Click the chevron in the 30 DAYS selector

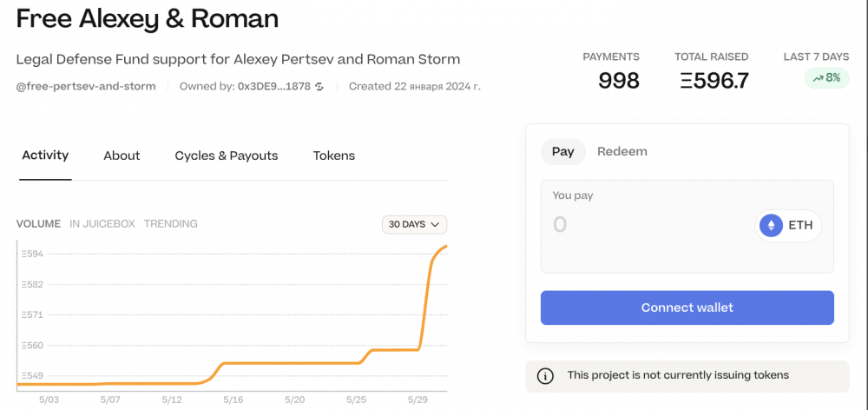pyautogui.click(x=435, y=224)
